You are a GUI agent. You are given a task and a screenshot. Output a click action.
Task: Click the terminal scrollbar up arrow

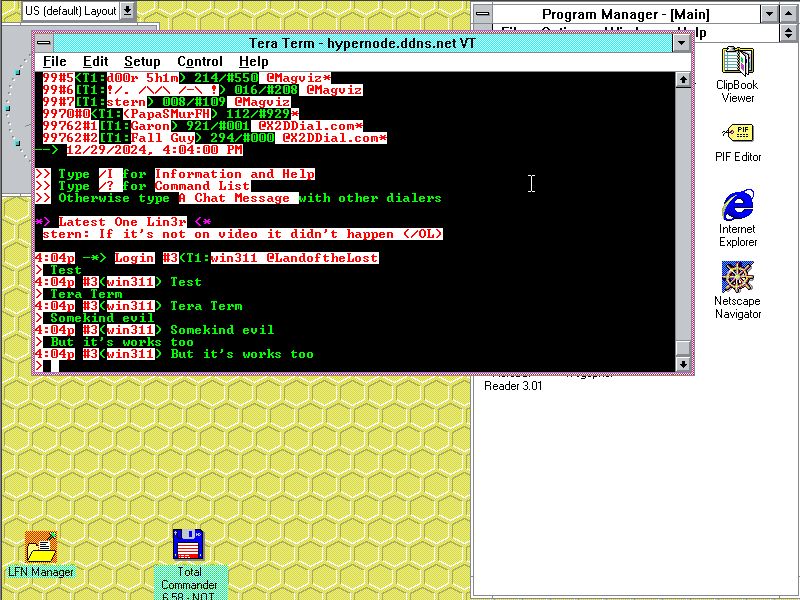pos(683,80)
